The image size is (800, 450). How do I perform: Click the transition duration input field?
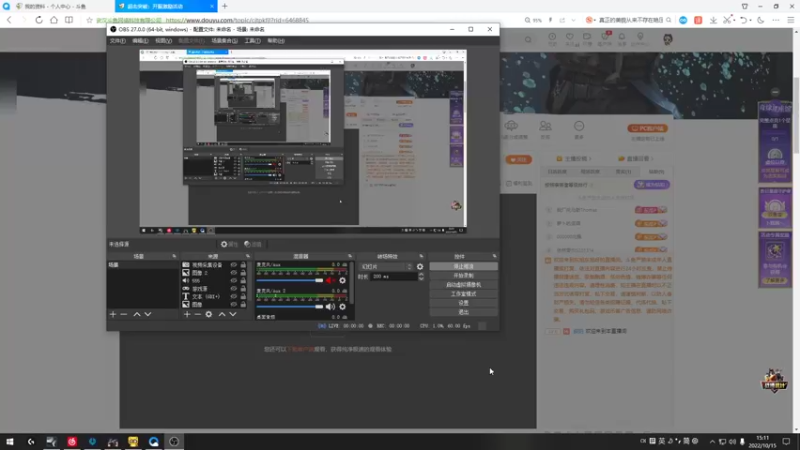(x=393, y=276)
